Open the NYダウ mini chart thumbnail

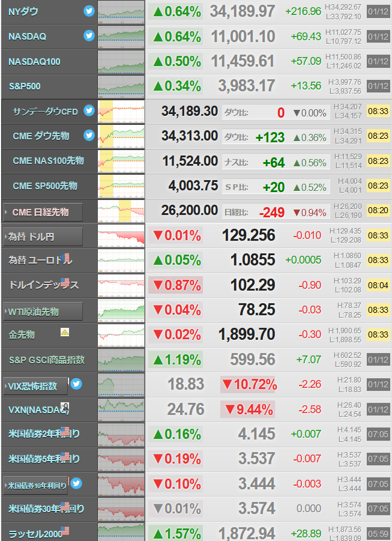[x=121, y=12]
